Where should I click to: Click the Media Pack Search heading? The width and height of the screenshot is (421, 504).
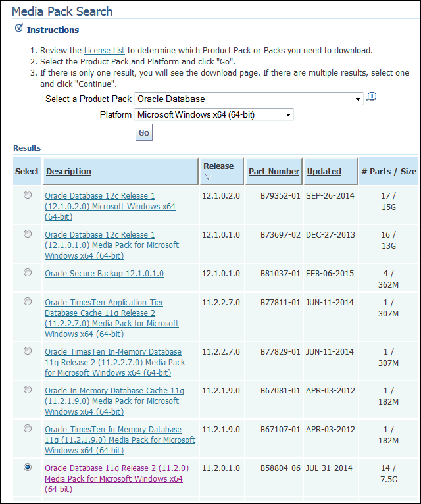click(62, 12)
